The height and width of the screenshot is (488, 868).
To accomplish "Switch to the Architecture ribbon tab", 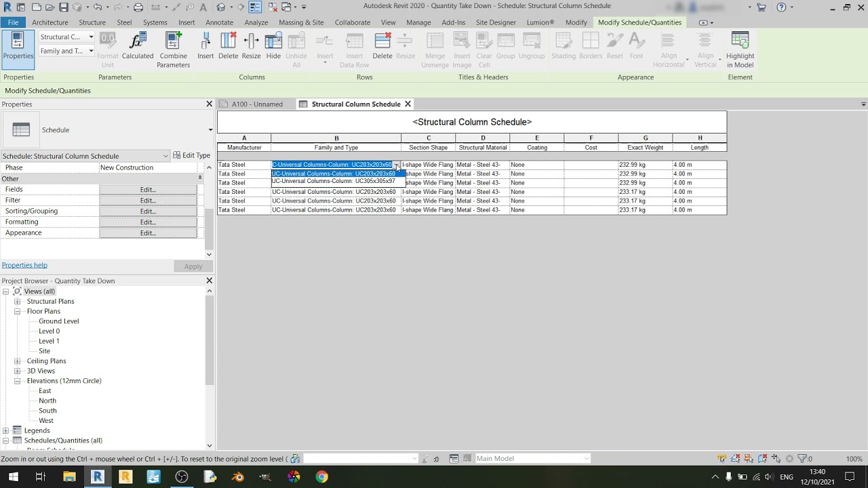I will [x=50, y=22].
